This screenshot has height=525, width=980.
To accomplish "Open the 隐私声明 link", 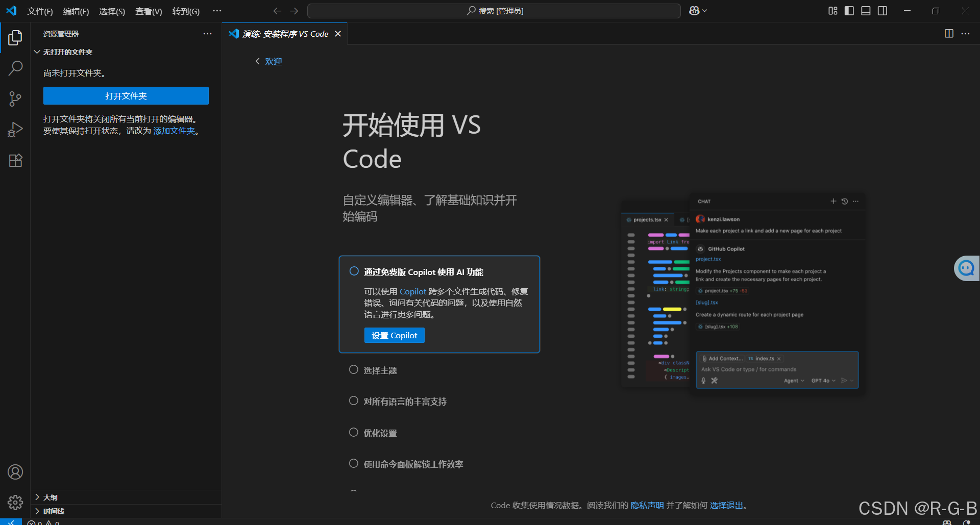I will [647, 505].
